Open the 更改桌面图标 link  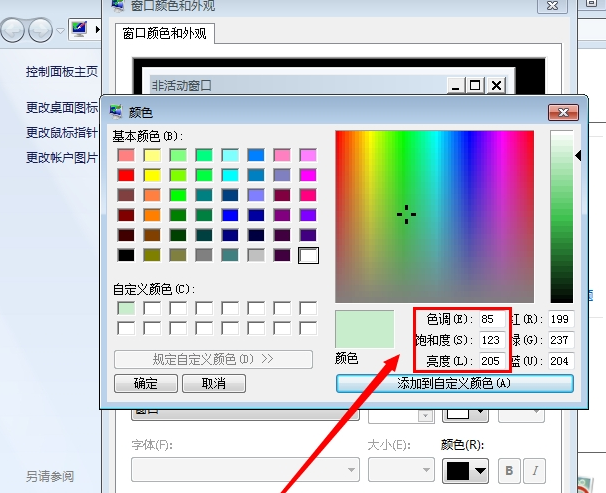tap(62, 107)
